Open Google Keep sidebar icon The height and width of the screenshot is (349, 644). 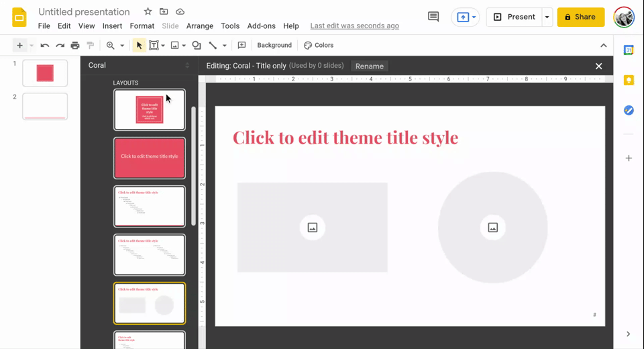(629, 80)
